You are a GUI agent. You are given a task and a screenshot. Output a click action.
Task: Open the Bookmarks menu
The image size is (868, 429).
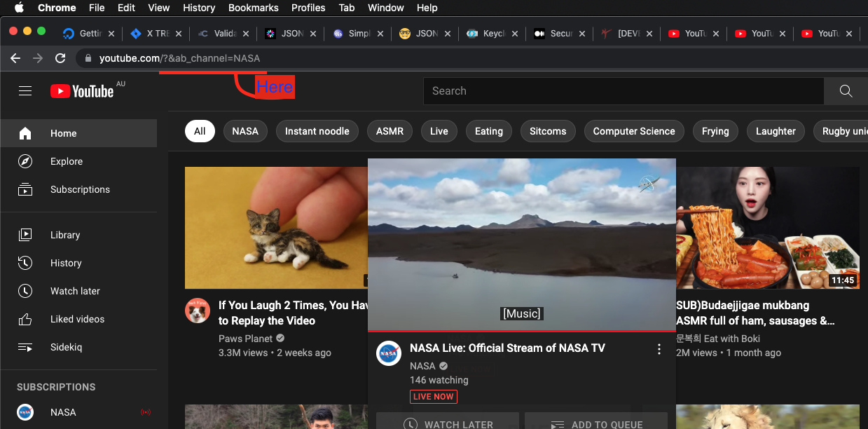point(254,8)
